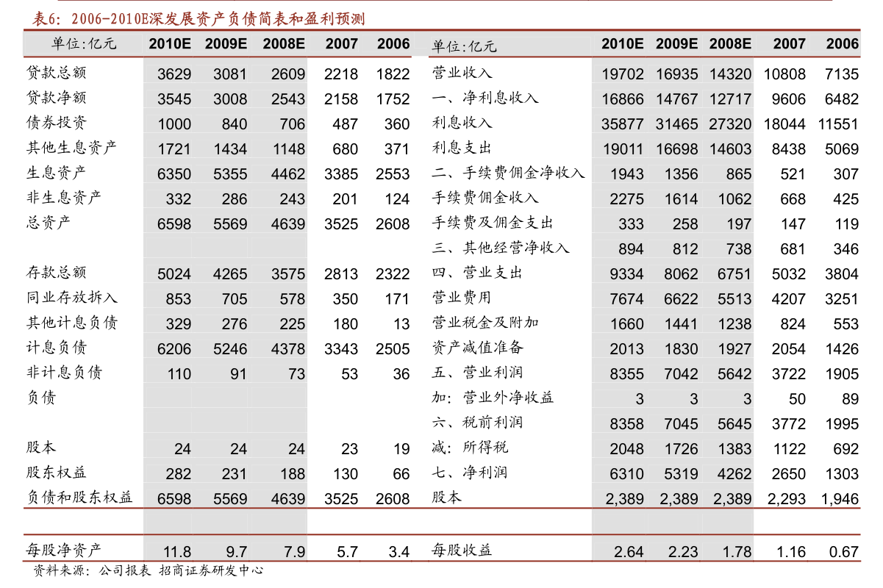Image resolution: width=883 pixels, height=588 pixels.
Task: Click the cell showing 7.9
Action: pyautogui.click(x=294, y=552)
